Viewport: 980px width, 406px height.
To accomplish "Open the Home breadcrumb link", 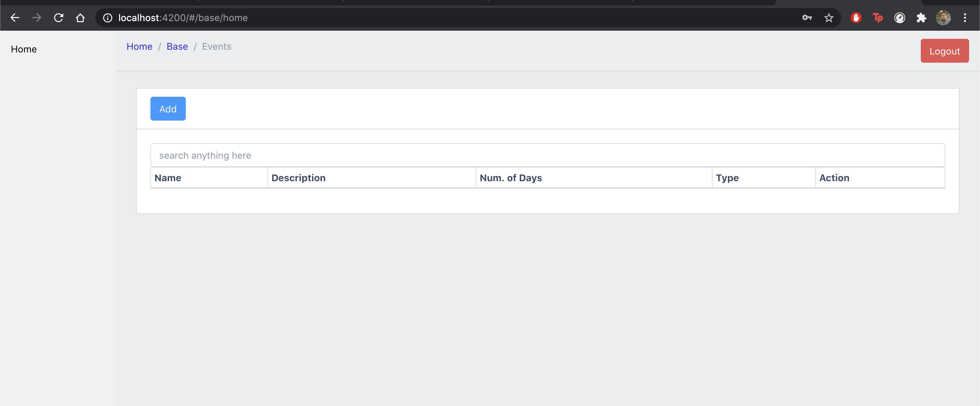I will [x=139, y=46].
